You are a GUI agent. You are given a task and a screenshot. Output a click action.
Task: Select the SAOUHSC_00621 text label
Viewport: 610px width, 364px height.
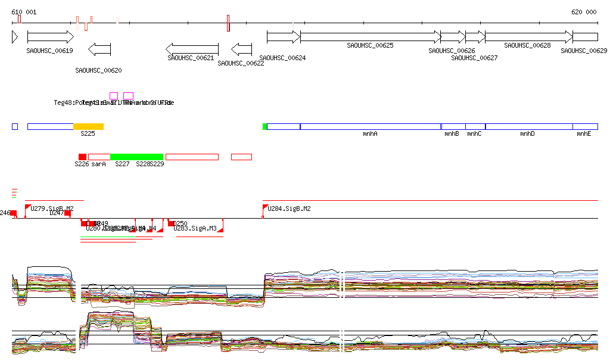click(x=191, y=58)
